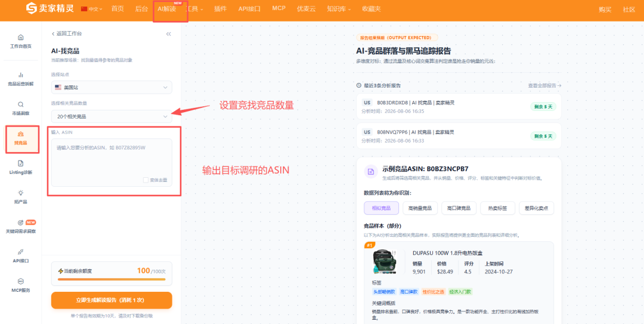The width and height of the screenshot is (644, 324).
Task: Open 竞品运营拆解 chart icon in sidebar
Action: (20, 75)
